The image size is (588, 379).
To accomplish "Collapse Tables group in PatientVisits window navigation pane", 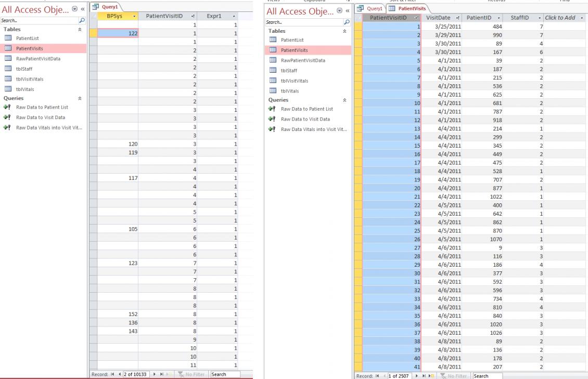I will click(x=344, y=31).
